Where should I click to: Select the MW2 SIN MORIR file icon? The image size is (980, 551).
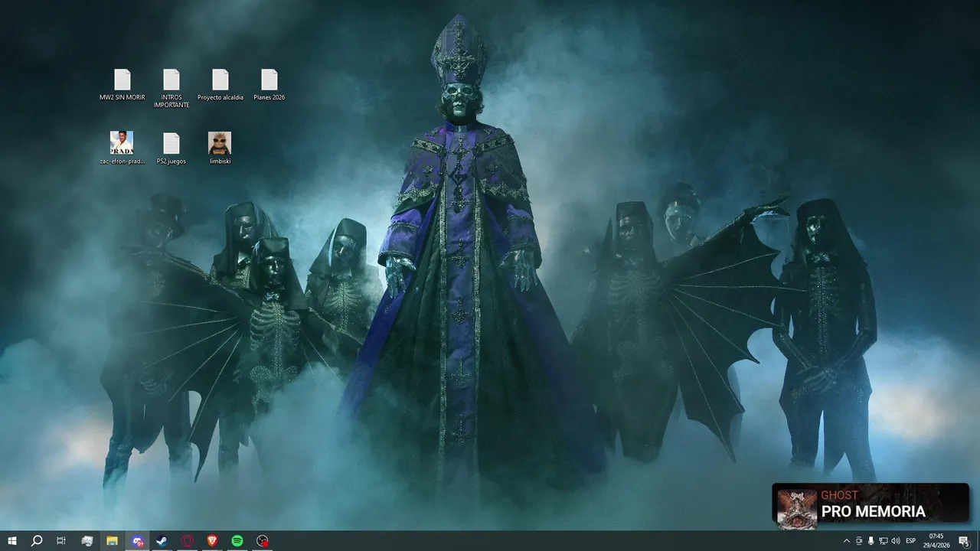122,80
